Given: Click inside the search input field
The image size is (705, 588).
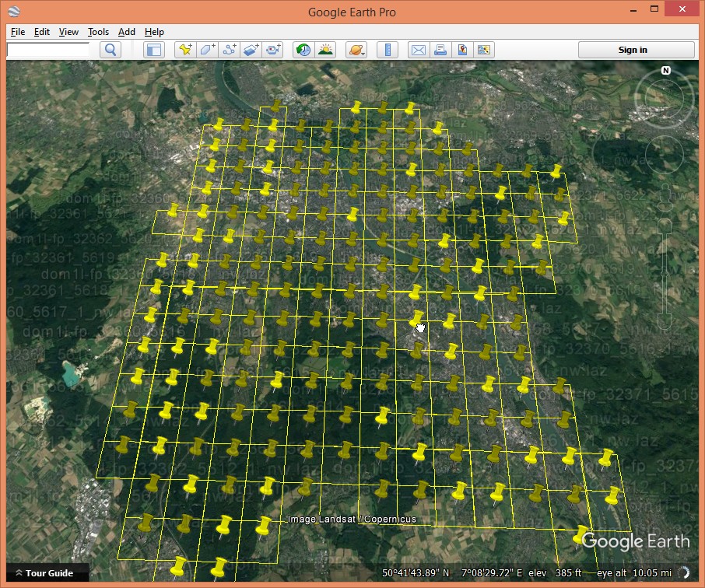Looking at the screenshot, I should pyautogui.click(x=48, y=50).
